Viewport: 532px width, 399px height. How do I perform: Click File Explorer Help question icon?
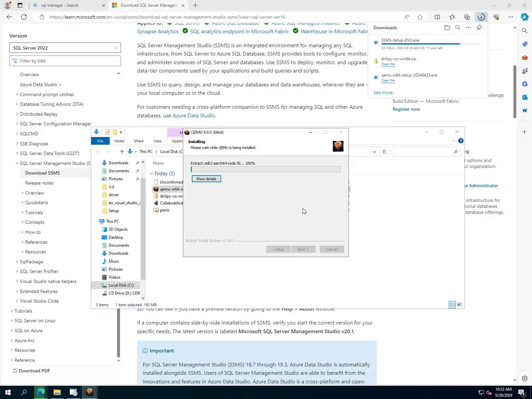click(461, 141)
